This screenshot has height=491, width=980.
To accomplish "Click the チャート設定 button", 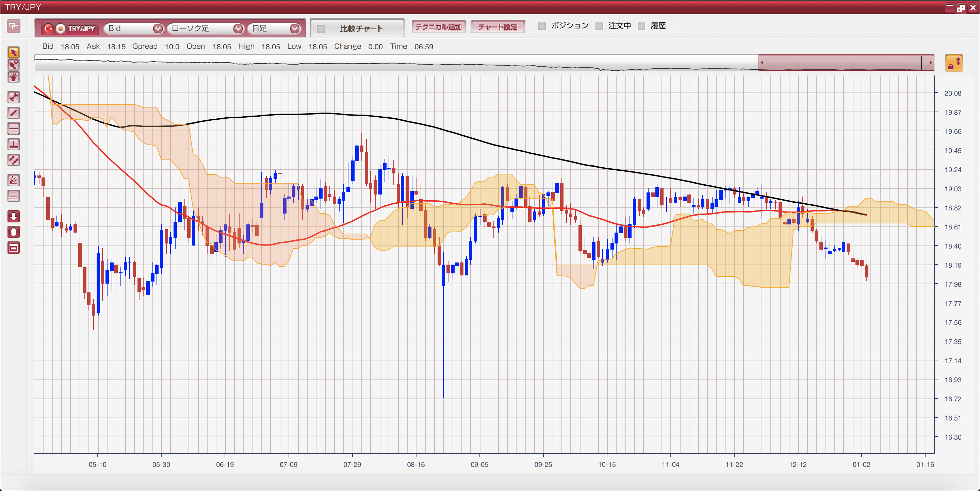I will (x=497, y=27).
